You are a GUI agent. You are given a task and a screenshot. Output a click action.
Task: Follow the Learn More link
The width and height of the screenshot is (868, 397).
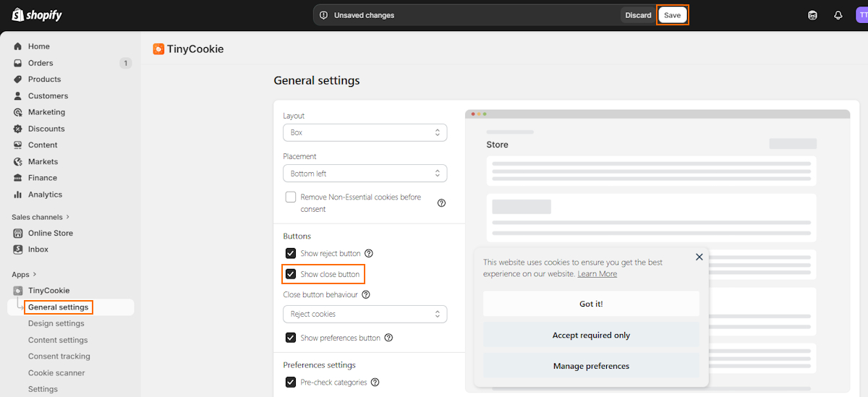point(597,274)
